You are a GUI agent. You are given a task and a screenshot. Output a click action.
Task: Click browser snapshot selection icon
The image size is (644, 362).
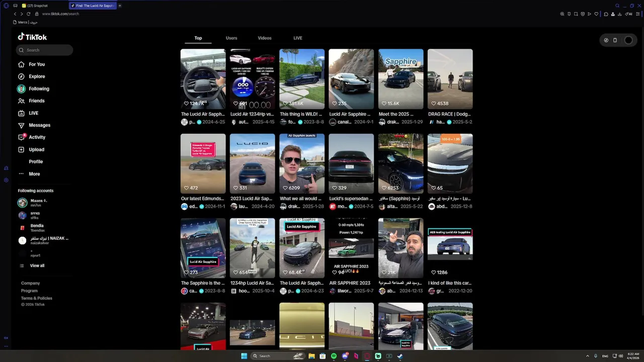click(x=576, y=14)
